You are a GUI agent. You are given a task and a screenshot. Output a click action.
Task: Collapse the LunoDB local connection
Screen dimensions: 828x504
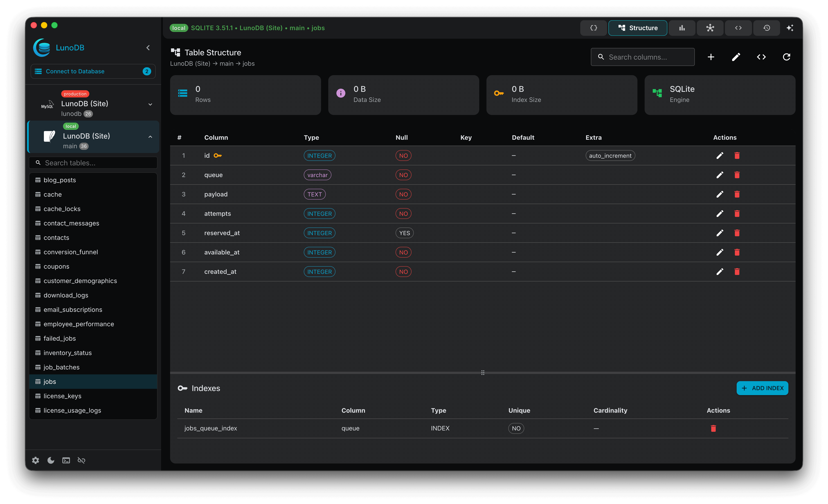click(x=150, y=137)
